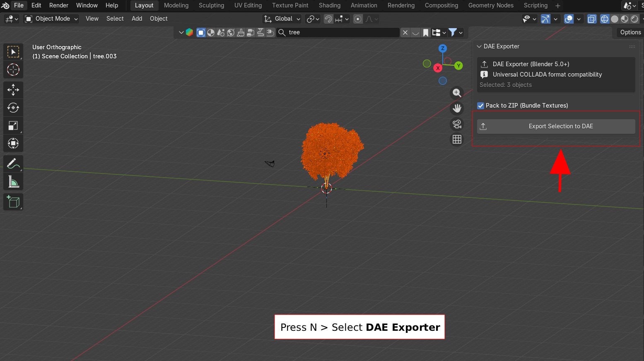
Task: Select the Select Box tool
Action: point(13,52)
